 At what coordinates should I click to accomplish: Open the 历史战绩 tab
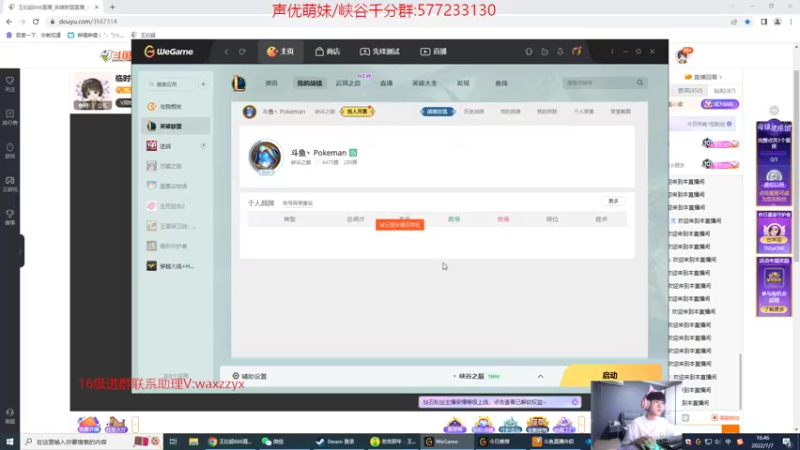[x=474, y=111]
